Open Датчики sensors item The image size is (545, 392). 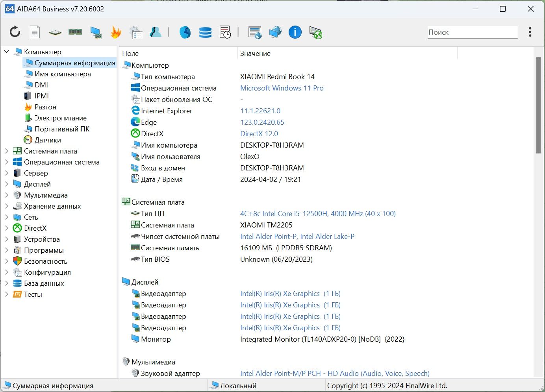[43, 140]
